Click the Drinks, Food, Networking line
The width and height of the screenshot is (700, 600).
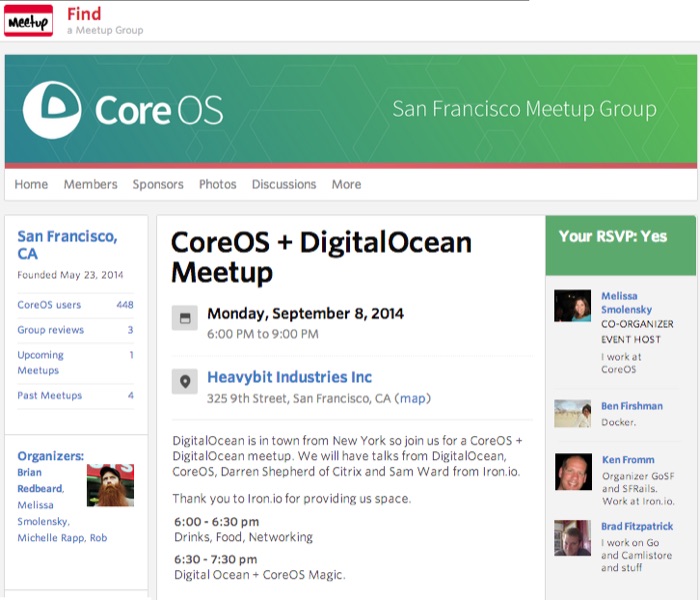click(243, 537)
